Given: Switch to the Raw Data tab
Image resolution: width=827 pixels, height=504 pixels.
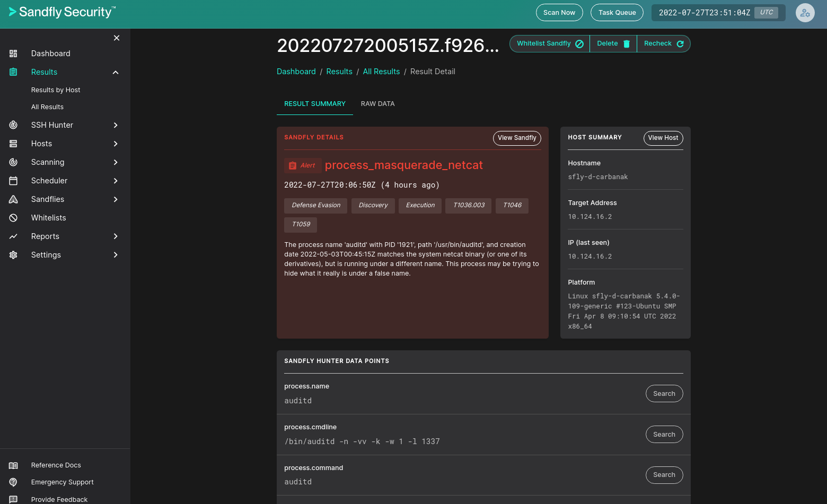Looking at the screenshot, I should [377, 104].
